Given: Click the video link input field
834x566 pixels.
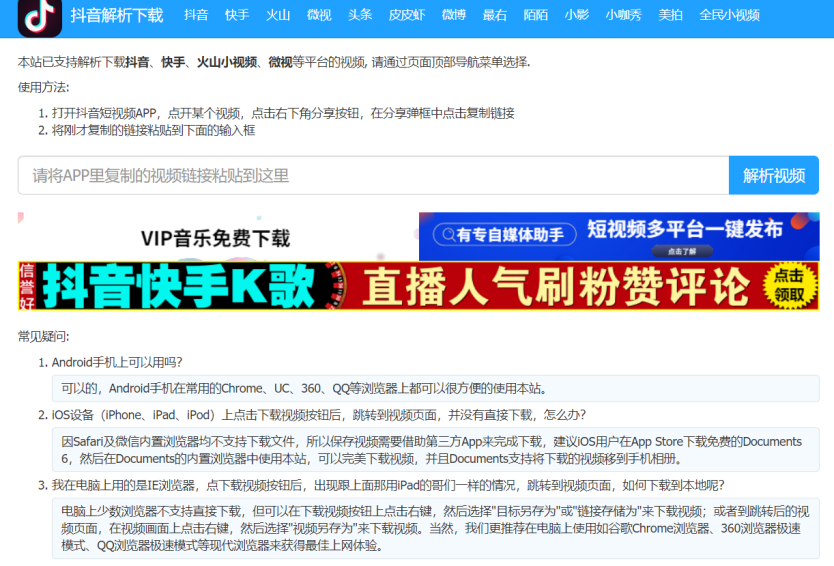Looking at the screenshot, I should tap(373, 176).
